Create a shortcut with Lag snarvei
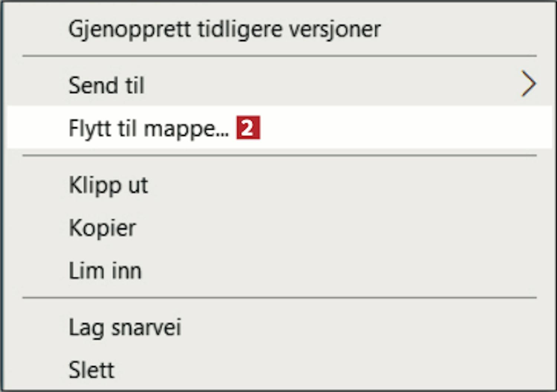 click(x=125, y=327)
